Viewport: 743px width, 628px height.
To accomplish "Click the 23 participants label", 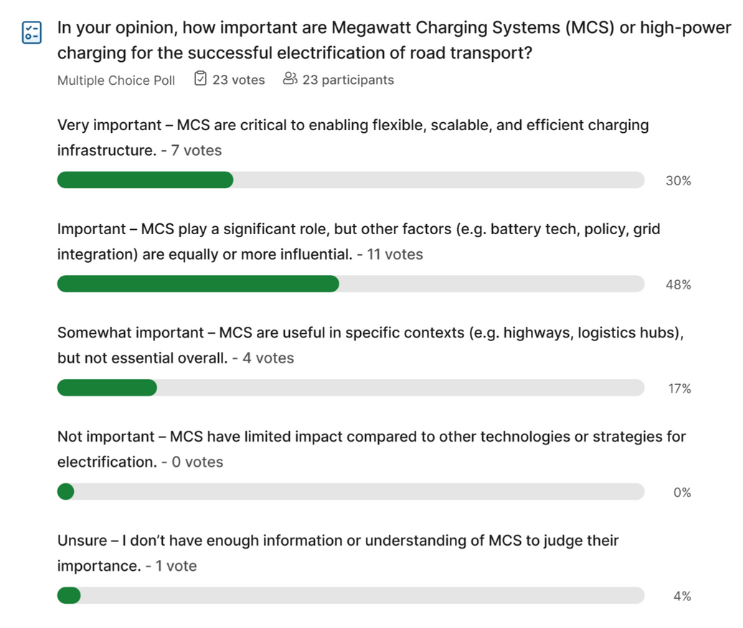I will [348, 80].
